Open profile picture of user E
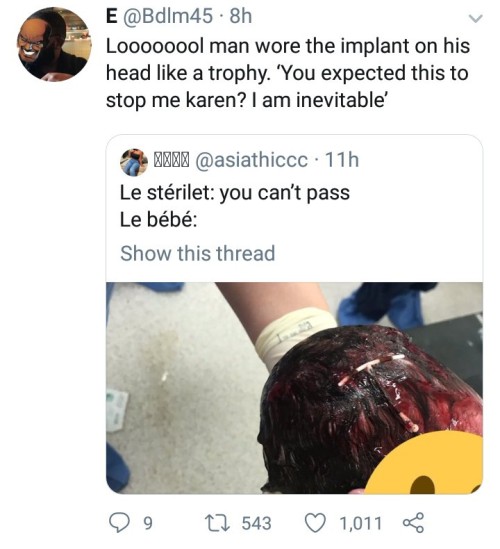 pyautogui.click(x=54, y=44)
